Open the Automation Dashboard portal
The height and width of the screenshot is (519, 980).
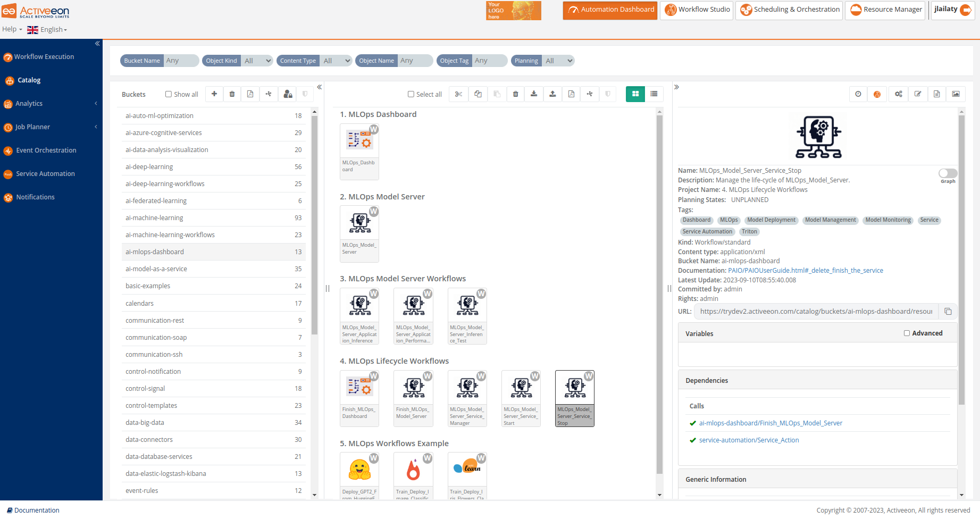tap(610, 10)
